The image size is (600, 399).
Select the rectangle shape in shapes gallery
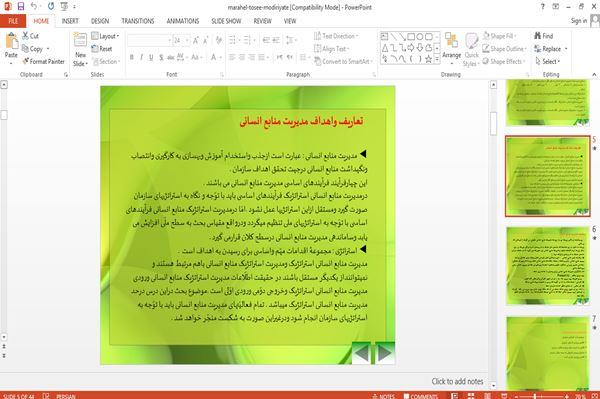[411, 37]
